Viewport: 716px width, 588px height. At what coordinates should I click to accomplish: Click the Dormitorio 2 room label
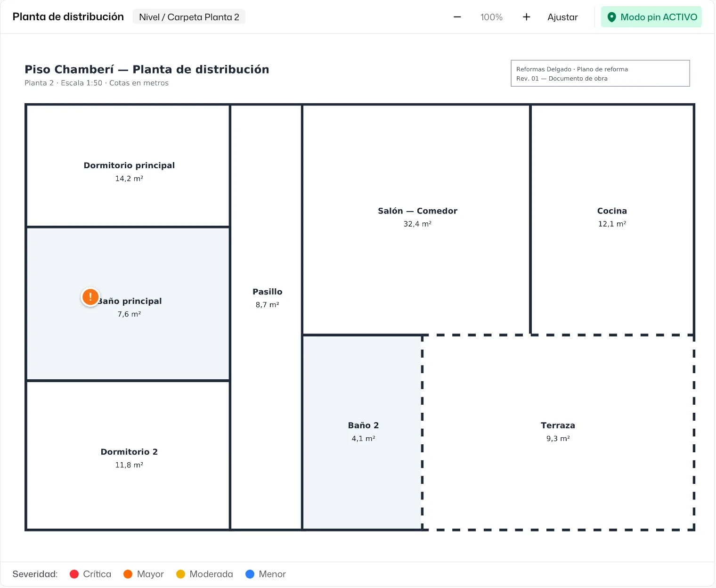[x=129, y=452]
